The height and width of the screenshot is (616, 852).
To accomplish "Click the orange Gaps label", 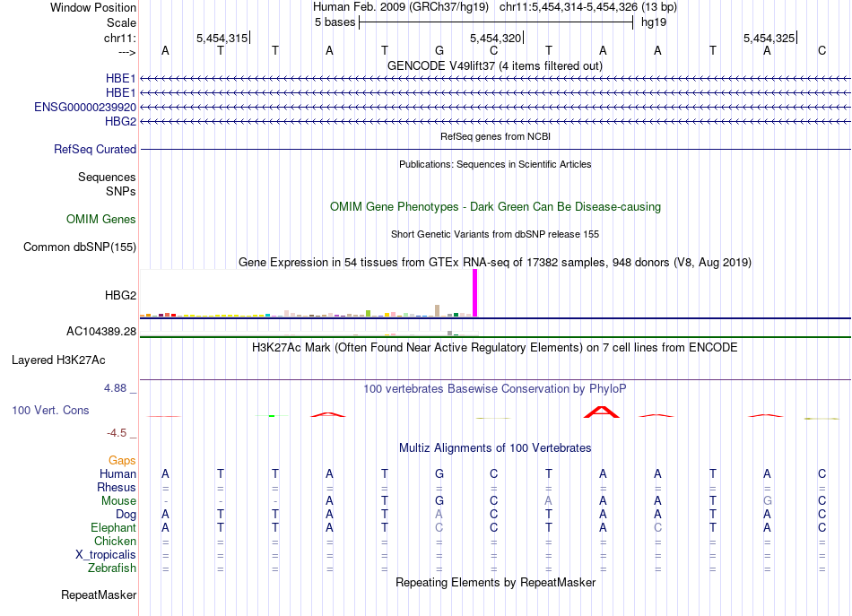I will pos(122,461).
